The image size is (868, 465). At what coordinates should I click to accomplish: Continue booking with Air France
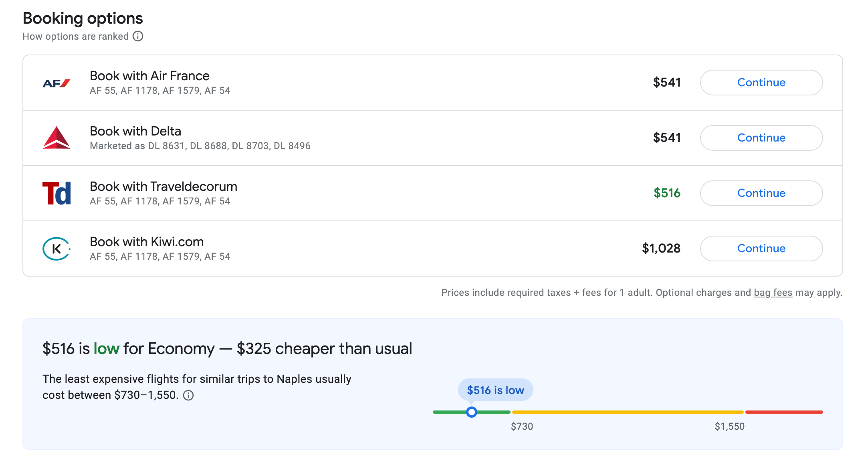click(761, 83)
